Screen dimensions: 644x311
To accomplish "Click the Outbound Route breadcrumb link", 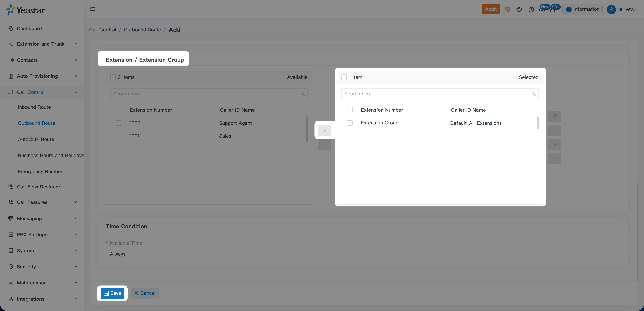I will point(142,30).
